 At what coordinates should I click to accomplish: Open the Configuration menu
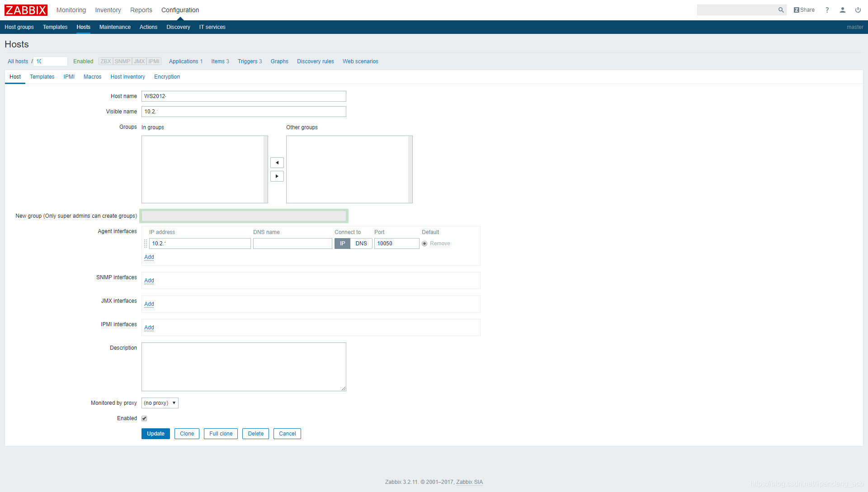180,10
